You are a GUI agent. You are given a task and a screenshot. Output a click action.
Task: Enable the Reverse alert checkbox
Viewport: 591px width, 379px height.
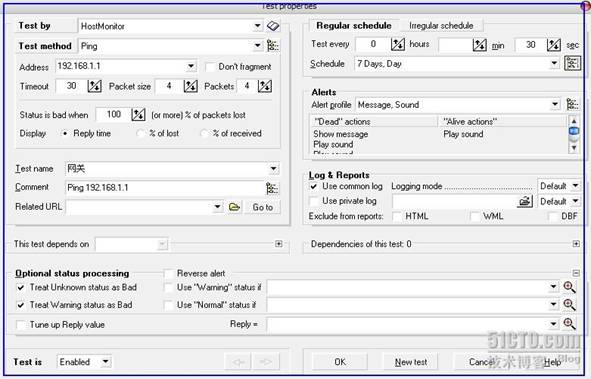(169, 274)
